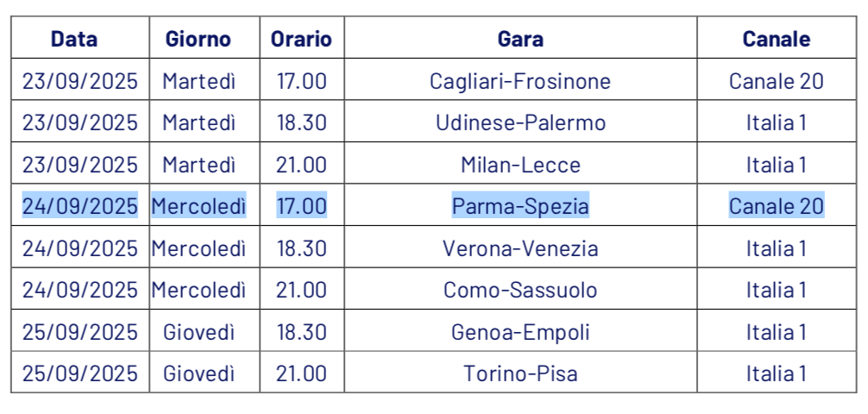Click the Data column header
Image resolution: width=868 pixels, height=414 pixels.
pos(74,39)
